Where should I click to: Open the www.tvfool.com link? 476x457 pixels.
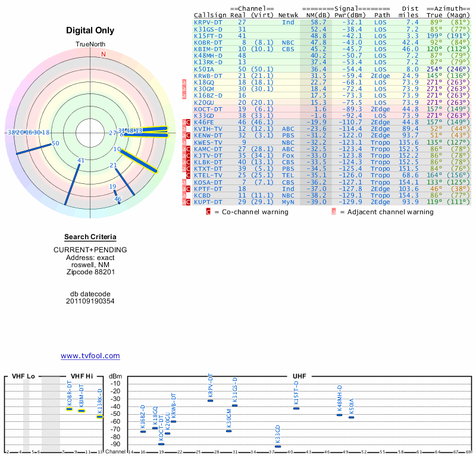coord(90,356)
